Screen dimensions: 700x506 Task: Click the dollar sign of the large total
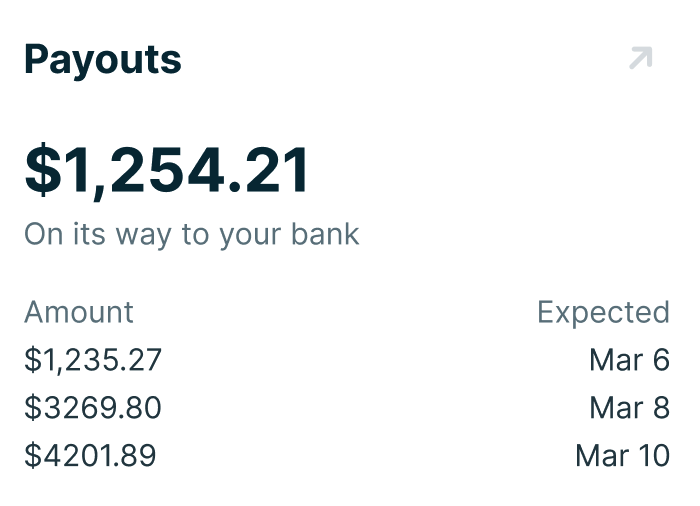click(x=43, y=170)
